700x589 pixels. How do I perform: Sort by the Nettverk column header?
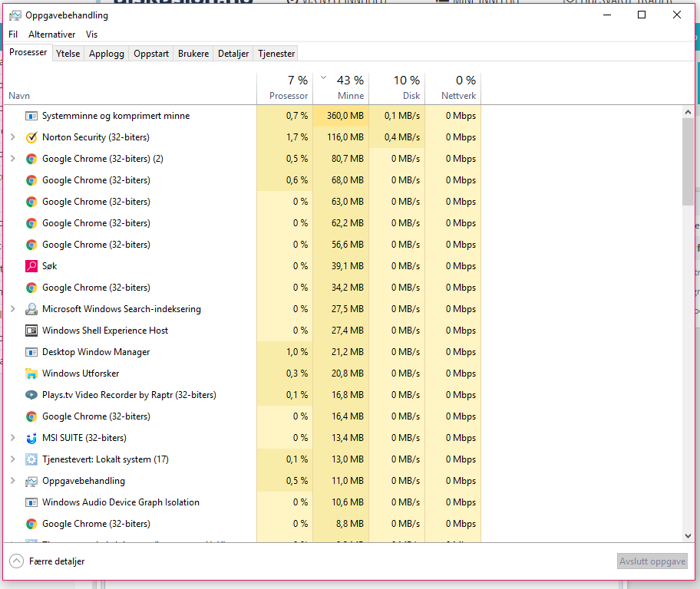click(453, 89)
